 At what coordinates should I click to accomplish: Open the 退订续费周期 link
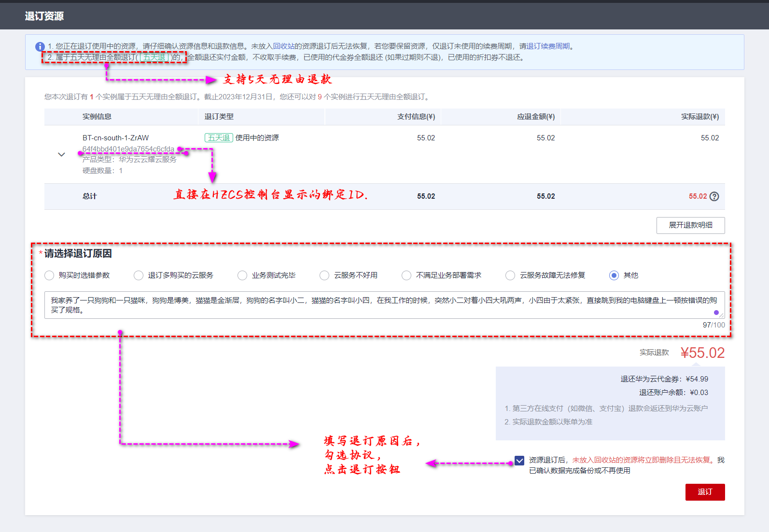click(548, 46)
